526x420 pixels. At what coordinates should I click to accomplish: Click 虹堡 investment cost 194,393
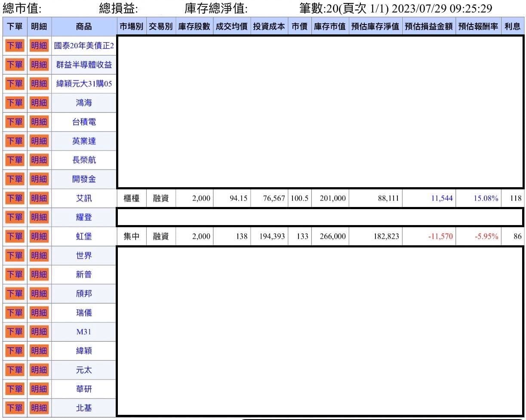click(272, 236)
